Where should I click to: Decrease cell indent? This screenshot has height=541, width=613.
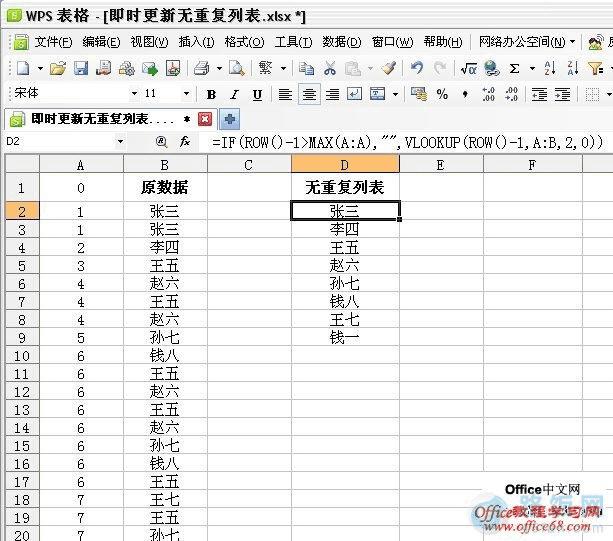pyautogui.click(x=539, y=94)
